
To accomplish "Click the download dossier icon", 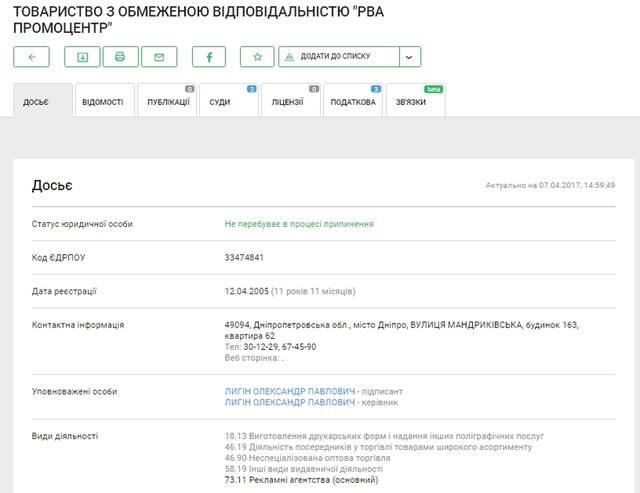I will [82, 57].
